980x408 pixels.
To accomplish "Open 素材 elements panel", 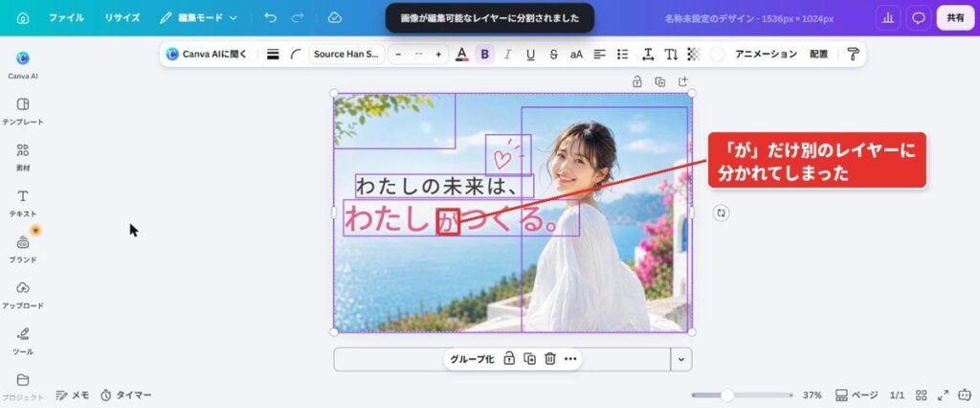I will (x=23, y=157).
